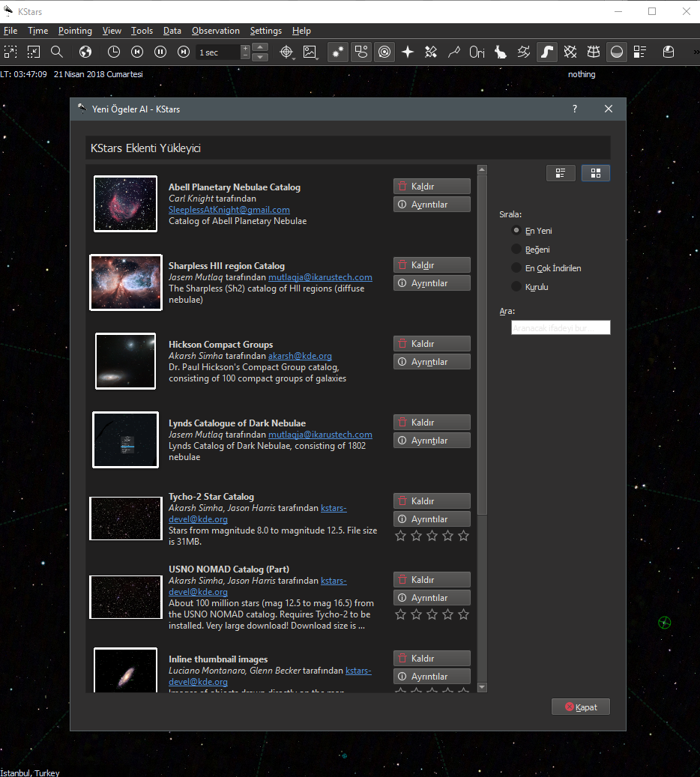This screenshot has height=777, width=700.
Task: Switch add-on list to icon grid view
Action: click(595, 173)
